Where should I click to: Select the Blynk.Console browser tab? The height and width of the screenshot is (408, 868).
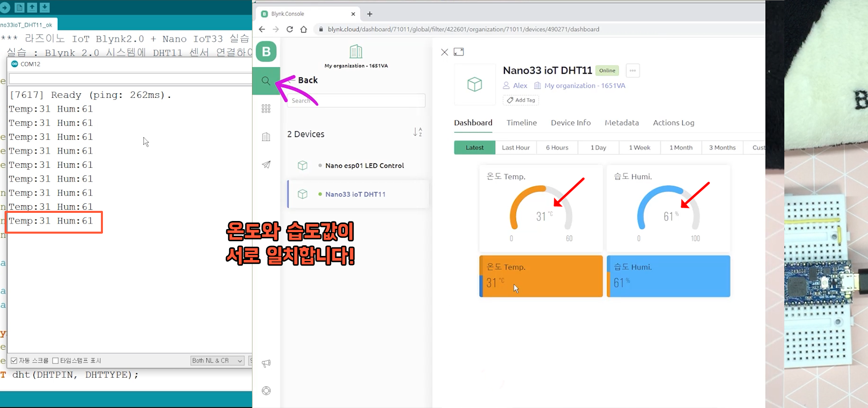click(x=308, y=14)
